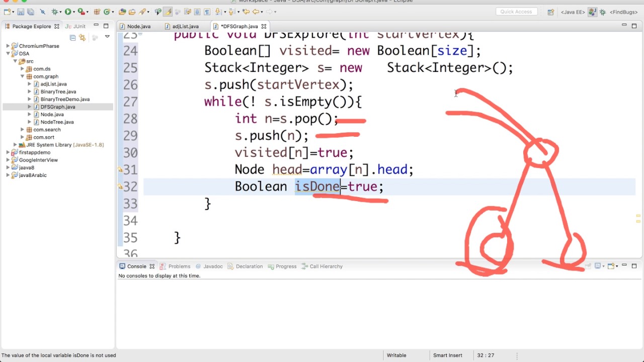
Task: Click Open Console icon in console toolbar
Action: tap(611, 266)
